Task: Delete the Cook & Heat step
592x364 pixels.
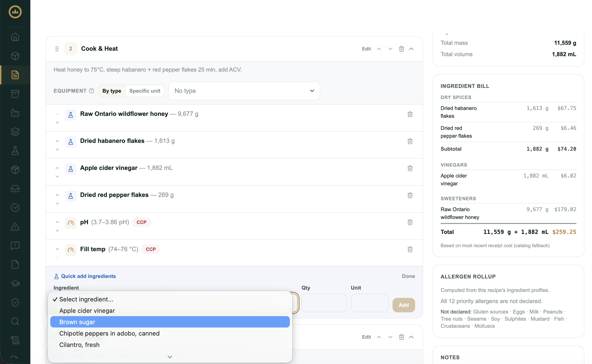Action: click(401, 49)
